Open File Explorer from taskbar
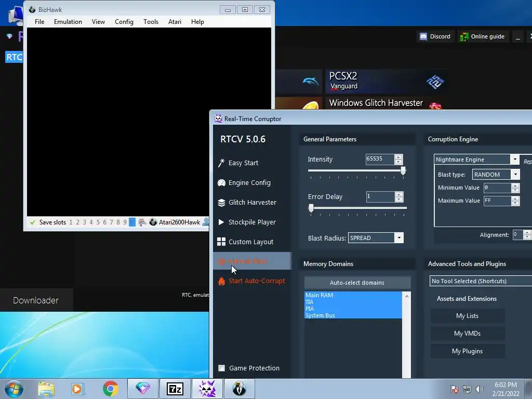 [46, 389]
